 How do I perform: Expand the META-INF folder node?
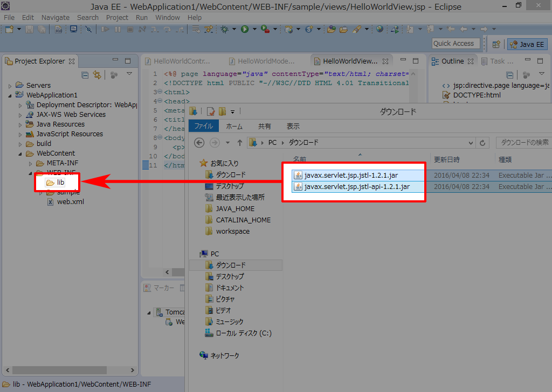coord(30,164)
